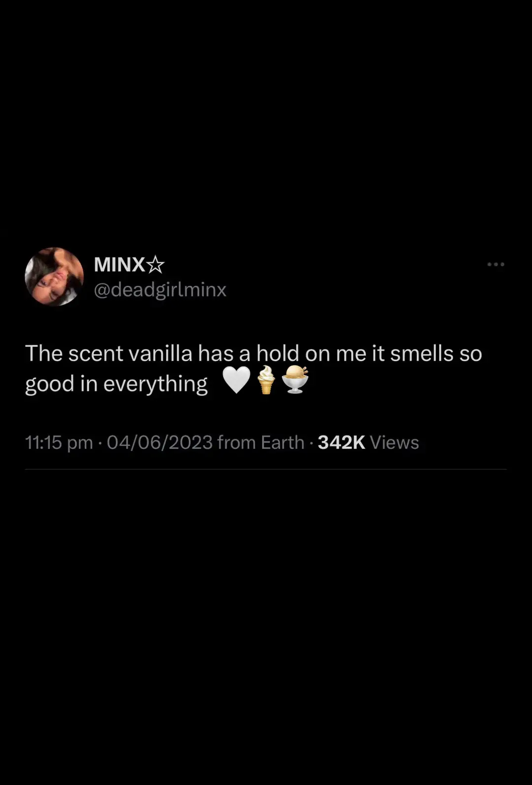Click the tweet text about vanilla scent
This screenshot has width=532, height=785.
254,369
